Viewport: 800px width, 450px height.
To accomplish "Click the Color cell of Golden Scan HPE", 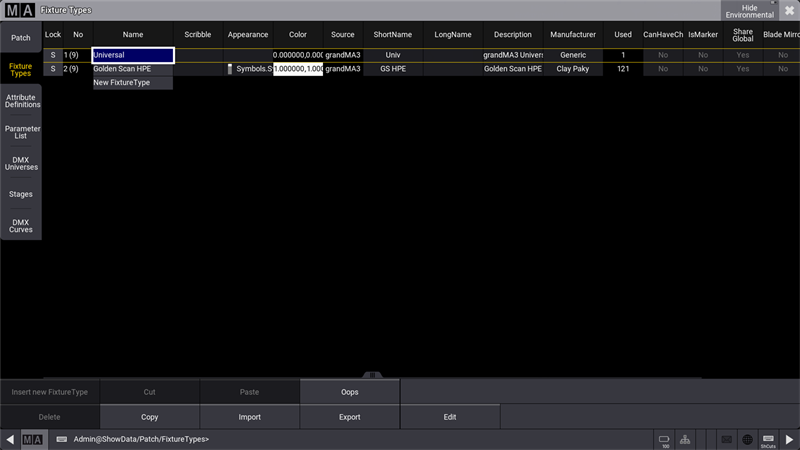I will pos(298,69).
